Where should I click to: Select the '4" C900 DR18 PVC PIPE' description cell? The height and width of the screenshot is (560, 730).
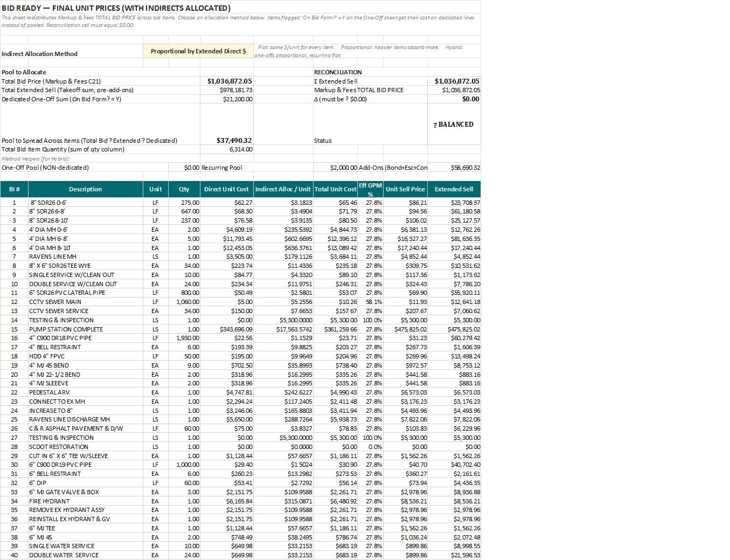[86, 338]
